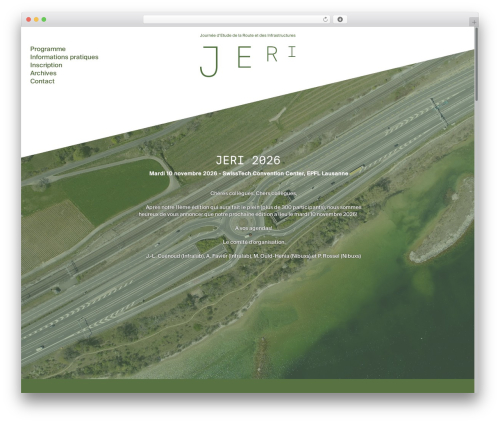Click the download icon next to address bar
The height and width of the screenshot is (423, 500).
pos(340,19)
